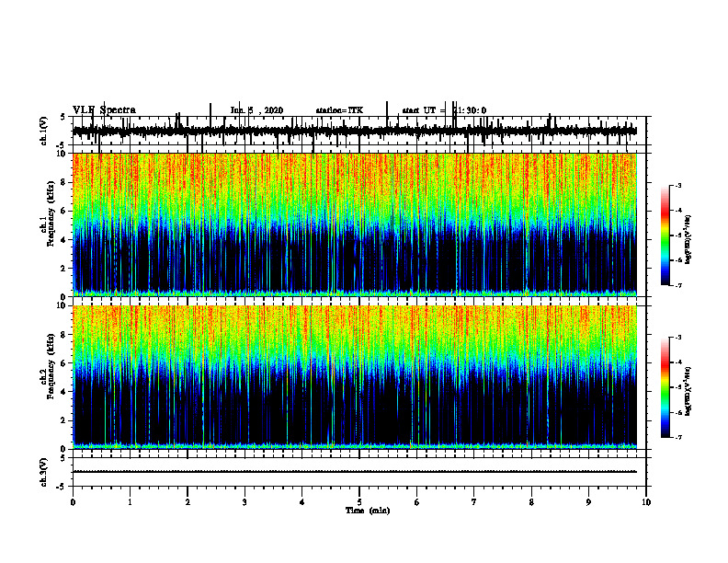Screen dimensions: 728x563
Task: Click the ch.1 spectrogram panel
Action: pos(355,224)
